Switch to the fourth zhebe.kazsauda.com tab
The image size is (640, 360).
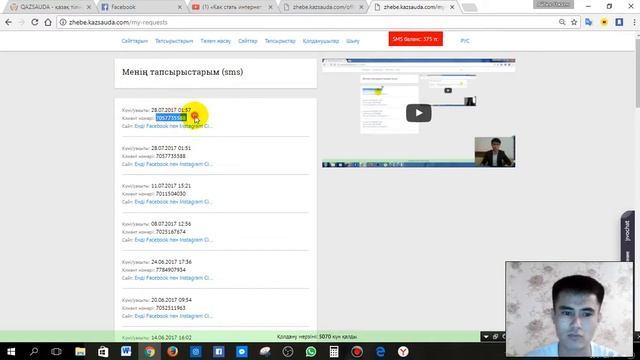(x=322, y=7)
